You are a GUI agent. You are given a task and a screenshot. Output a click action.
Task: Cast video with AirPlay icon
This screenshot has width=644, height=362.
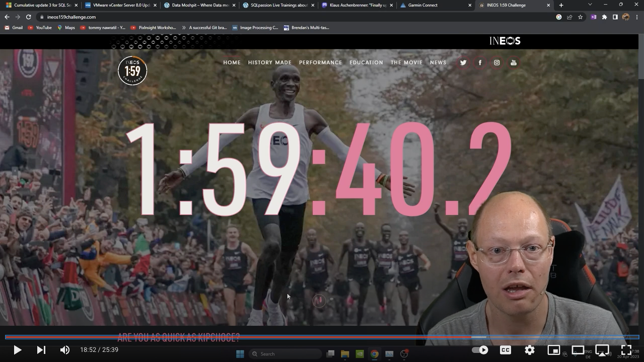point(602,350)
